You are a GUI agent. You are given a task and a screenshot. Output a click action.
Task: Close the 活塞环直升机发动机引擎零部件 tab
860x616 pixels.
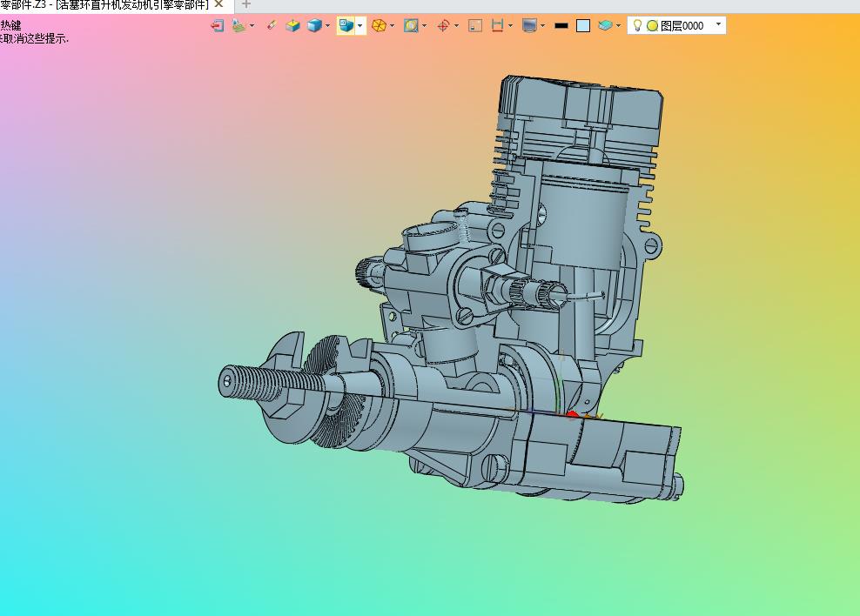[x=218, y=4]
